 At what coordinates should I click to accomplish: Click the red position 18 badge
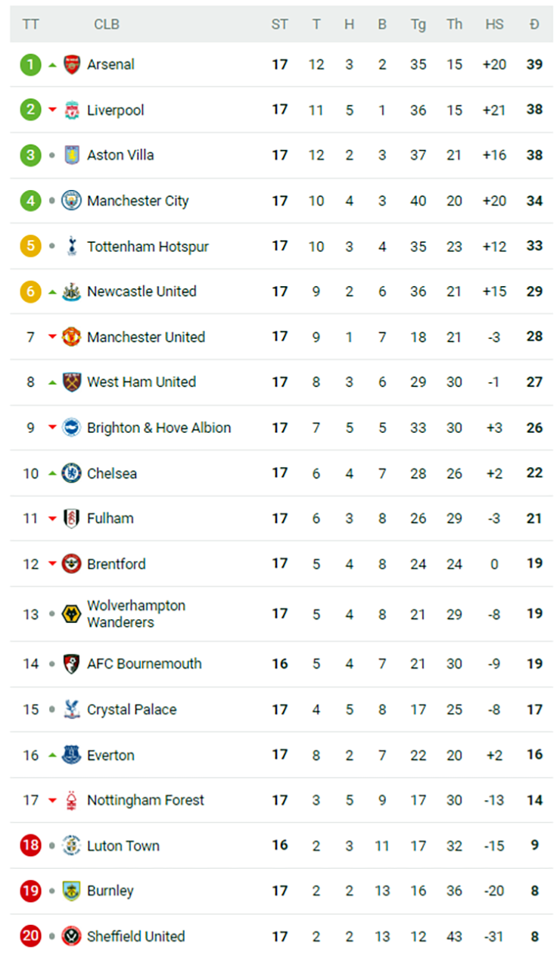click(x=30, y=845)
